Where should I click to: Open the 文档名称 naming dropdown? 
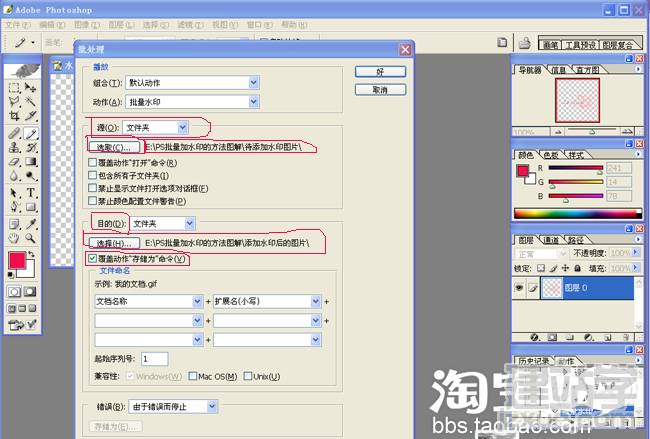tap(197, 301)
